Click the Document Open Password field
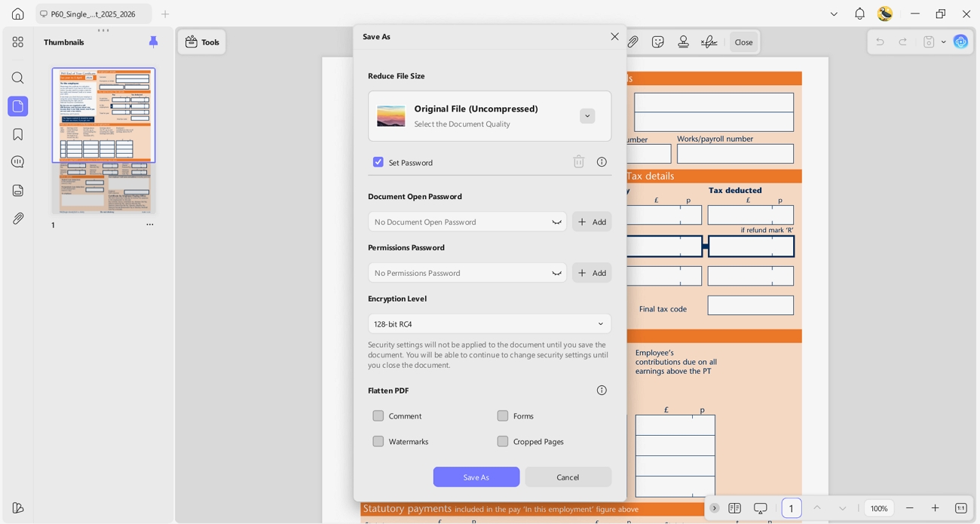The width and height of the screenshot is (980, 524). coord(467,222)
